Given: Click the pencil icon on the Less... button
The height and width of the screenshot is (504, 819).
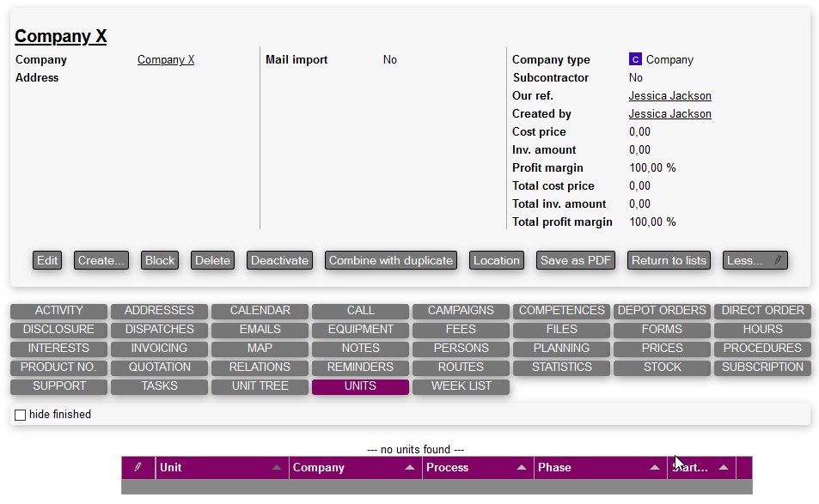Looking at the screenshot, I should click(x=778, y=261).
